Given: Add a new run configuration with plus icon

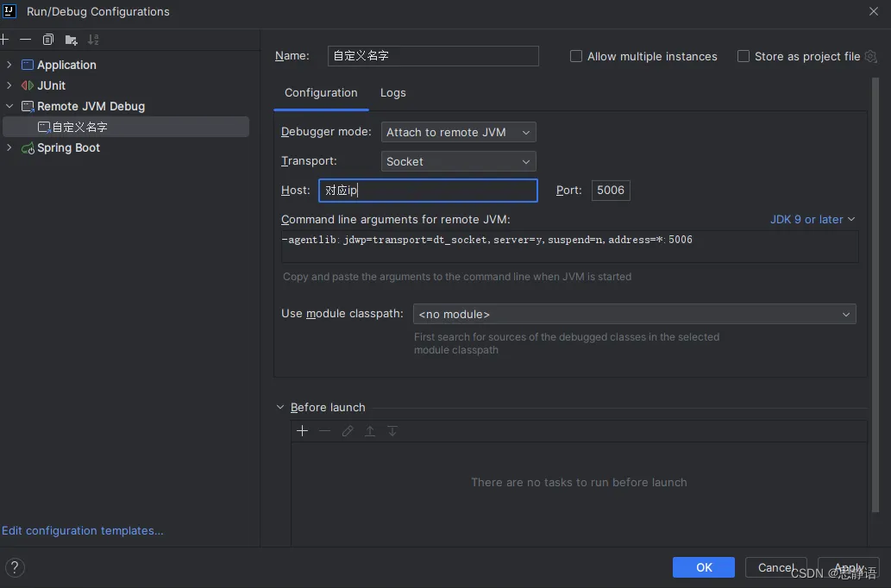Looking at the screenshot, I should coord(4,39).
